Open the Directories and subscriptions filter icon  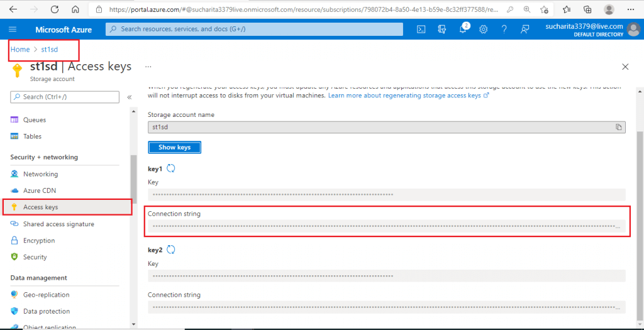pos(442,29)
